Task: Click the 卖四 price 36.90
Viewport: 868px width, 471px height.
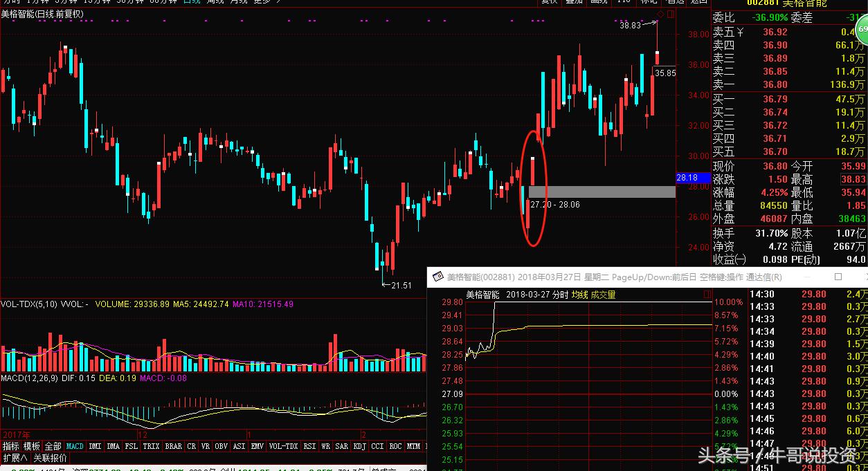Action: [775, 45]
